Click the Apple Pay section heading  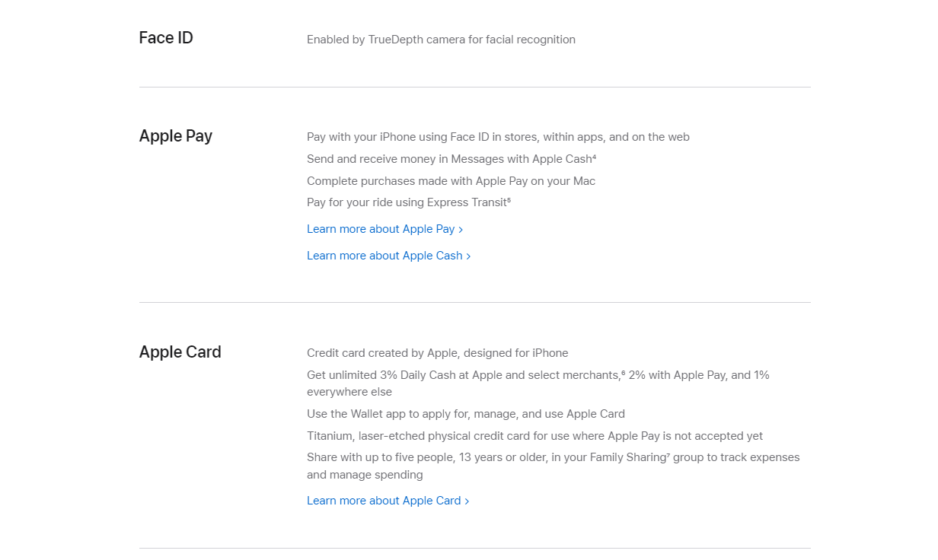pyautogui.click(x=176, y=136)
